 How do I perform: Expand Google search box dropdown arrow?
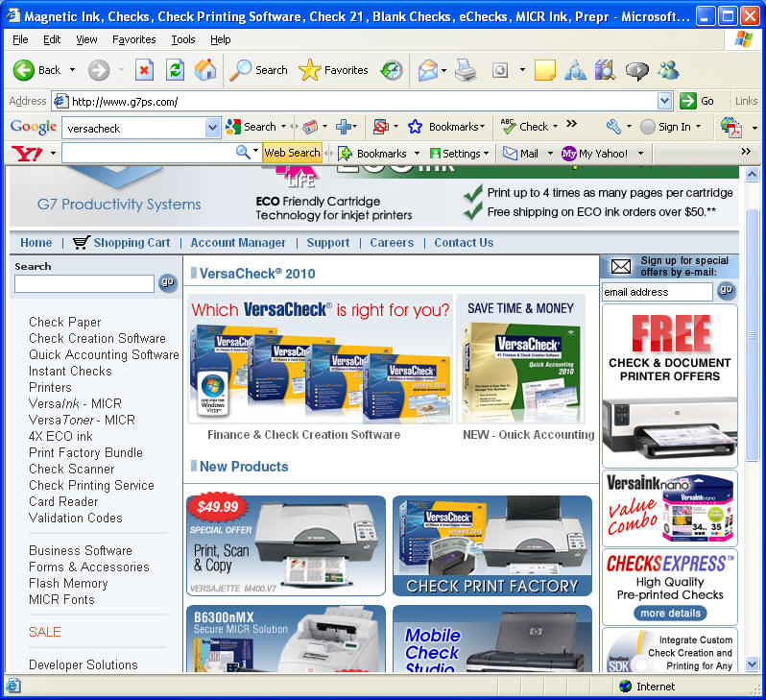point(211,128)
